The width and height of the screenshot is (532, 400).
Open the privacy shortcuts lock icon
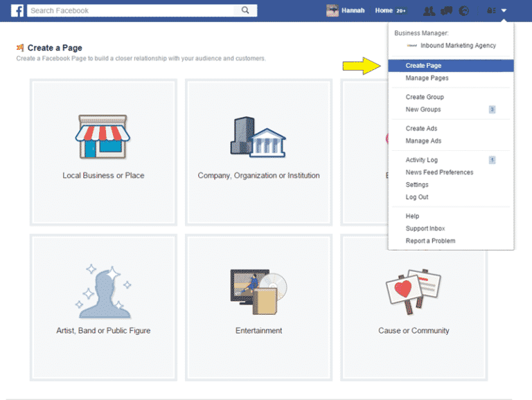[491, 10]
